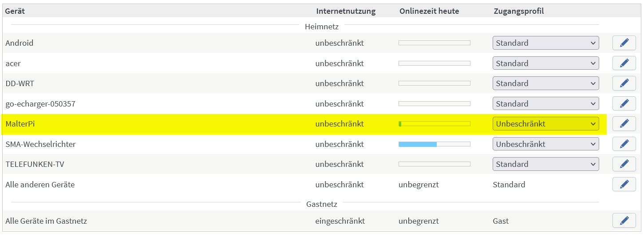Select the MalterPi device name
This screenshot has height=241, width=644.
(20, 124)
